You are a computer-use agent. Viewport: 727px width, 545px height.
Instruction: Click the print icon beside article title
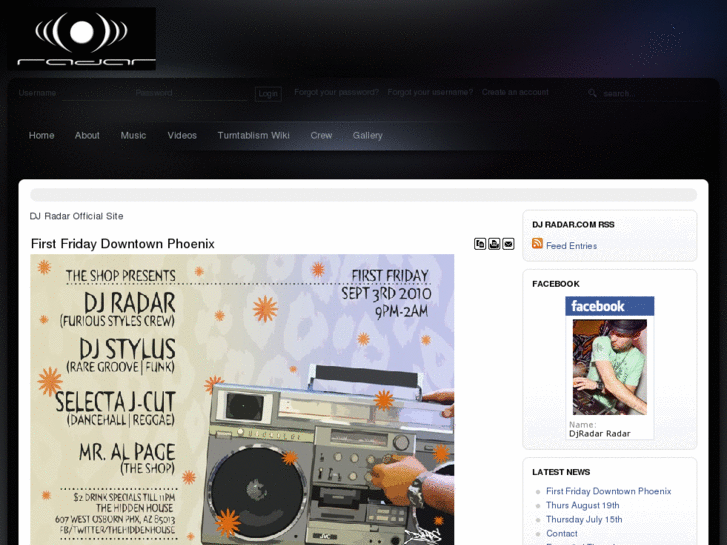494,244
